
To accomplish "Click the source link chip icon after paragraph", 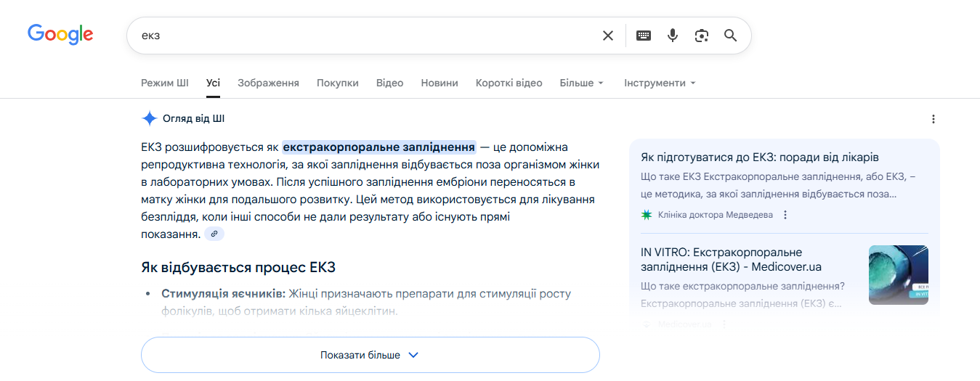I will tap(214, 234).
